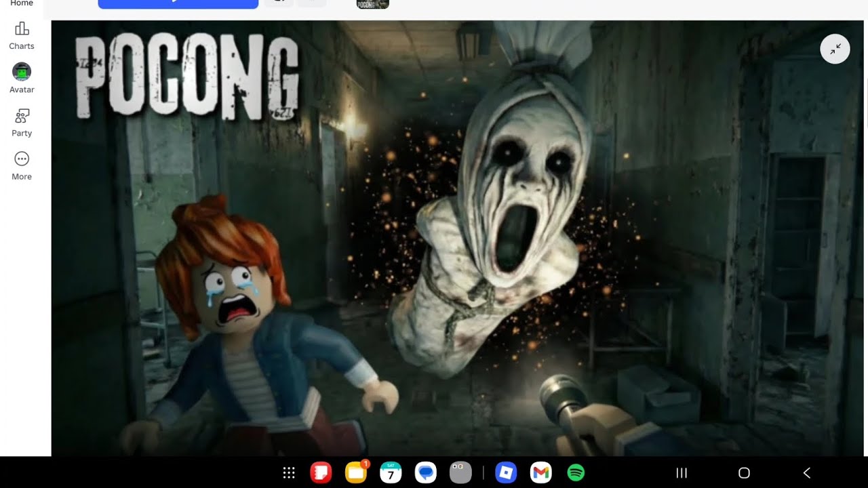The image size is (868, 488).
Task: Open the Messages chat app
Action: (426, 473)
